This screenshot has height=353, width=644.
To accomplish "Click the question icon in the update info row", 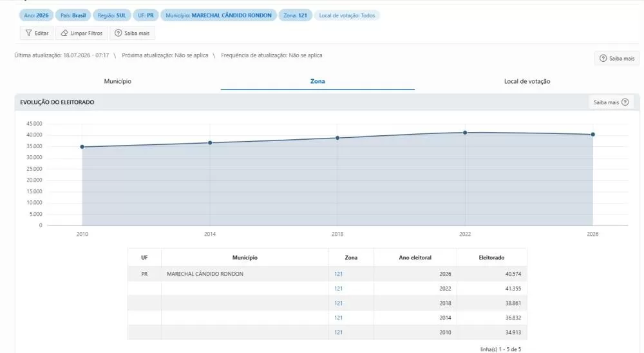I will tap(603, 59).
